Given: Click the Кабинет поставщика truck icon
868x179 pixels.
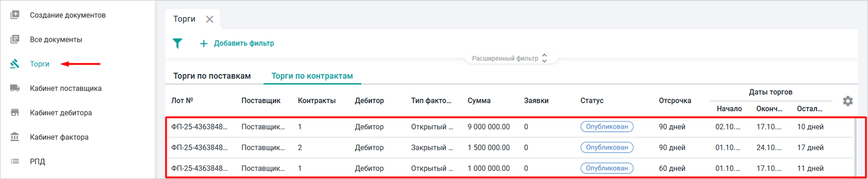Looking at the screenshot, I should 15,88.
